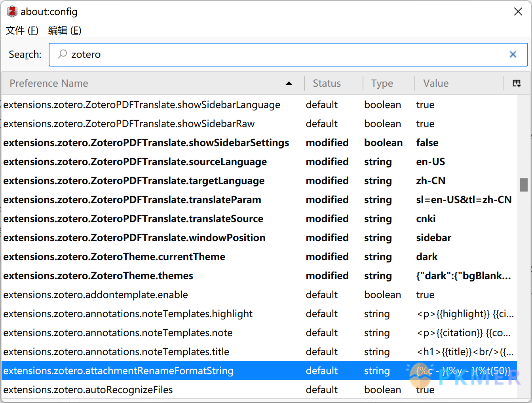Select ZoteroPDFTranslate.windowPosition preference
This screenshot has width=532, height=403.
pyautogui.click(x=259, y=238)
